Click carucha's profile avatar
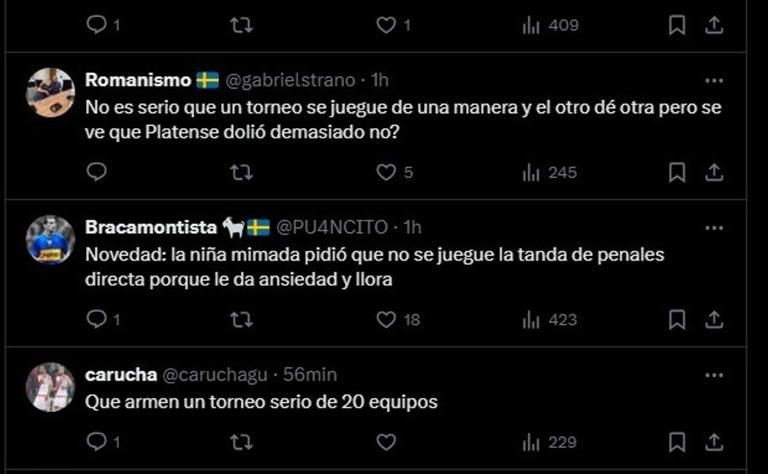 pyautogui.click(x=49, y=387)
